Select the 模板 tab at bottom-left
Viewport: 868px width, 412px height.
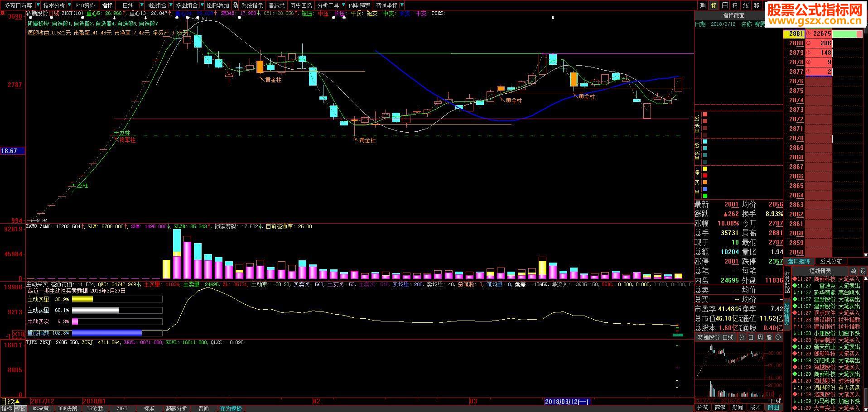[20, 408]
